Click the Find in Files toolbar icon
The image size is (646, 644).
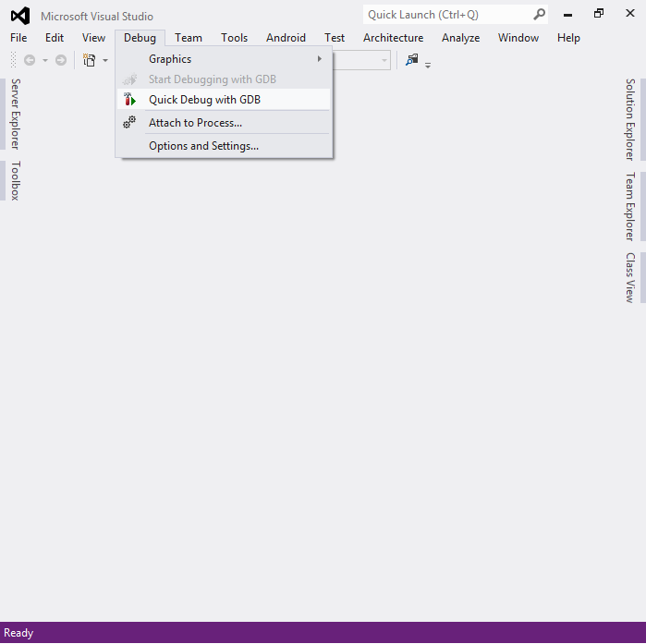411,60
